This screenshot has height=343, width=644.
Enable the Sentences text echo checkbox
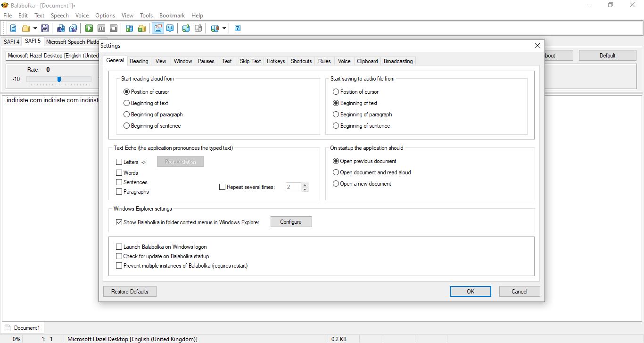click(119, 182)
